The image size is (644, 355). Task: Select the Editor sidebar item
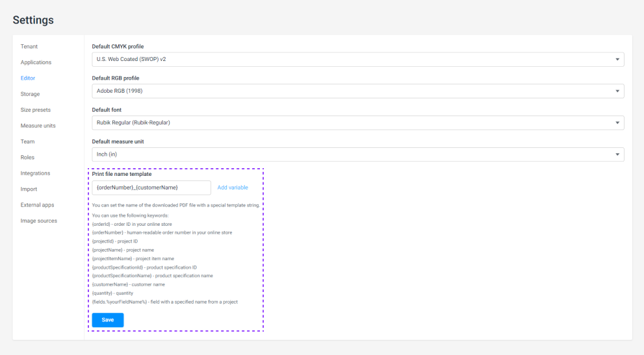[x=28, y=78]
